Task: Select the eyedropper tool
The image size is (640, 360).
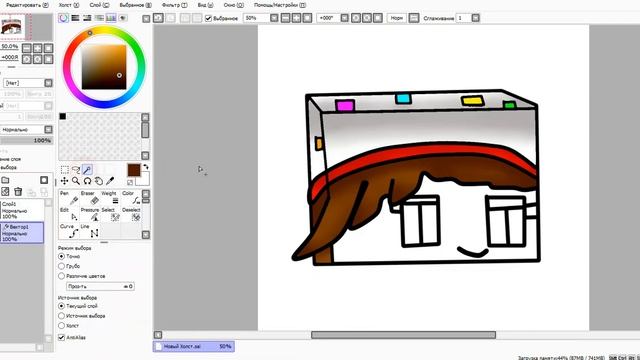Action: (110, 181)
